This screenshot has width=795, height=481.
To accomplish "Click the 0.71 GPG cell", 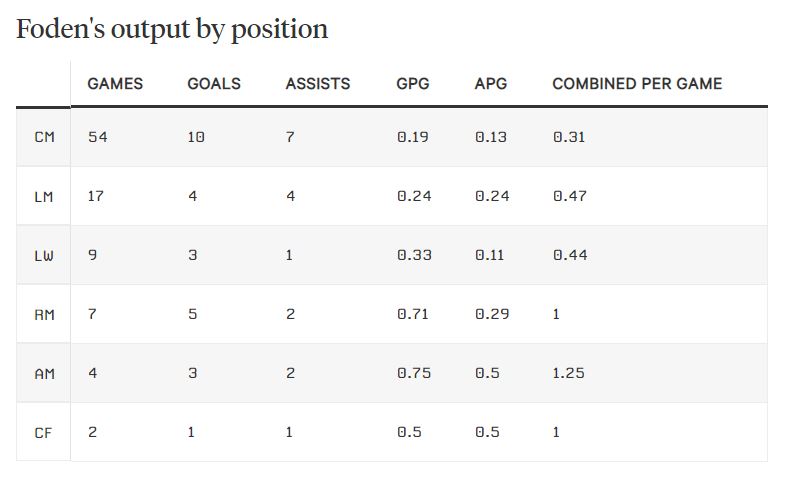I will pos(413,314).
